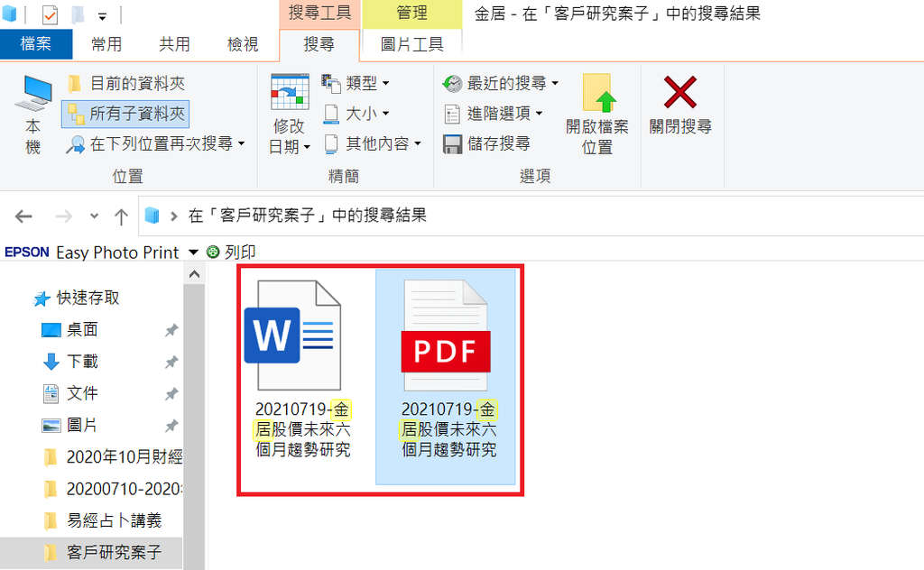Click the up one level arrow
The image size is (924, 570).
point(121,216)
